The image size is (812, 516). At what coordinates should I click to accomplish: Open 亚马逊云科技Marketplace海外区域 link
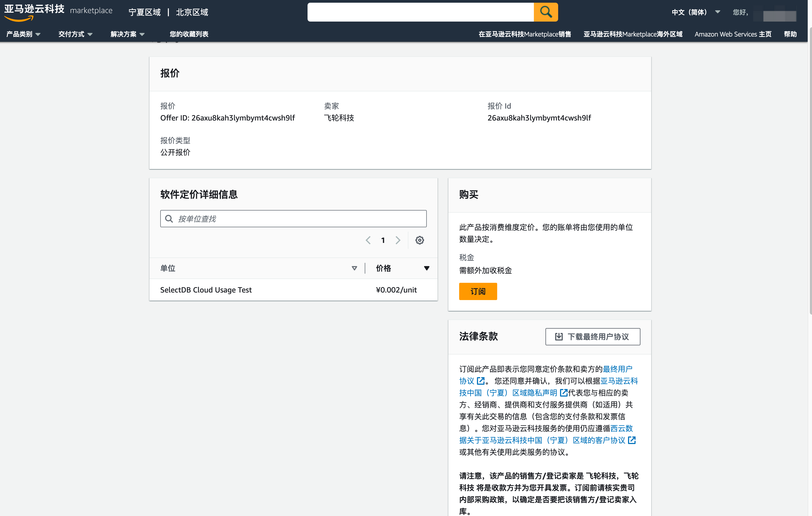click(x=633, y=34)
